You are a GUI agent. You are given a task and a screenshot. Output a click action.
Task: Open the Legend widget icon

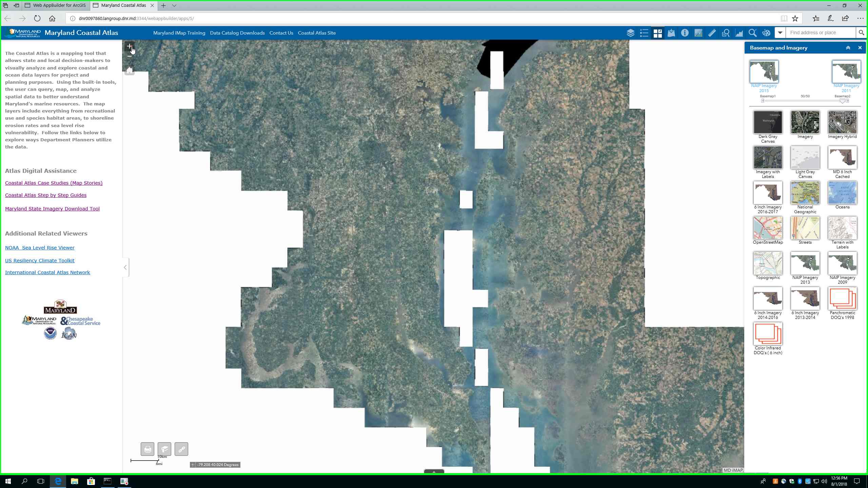[644, 33]
